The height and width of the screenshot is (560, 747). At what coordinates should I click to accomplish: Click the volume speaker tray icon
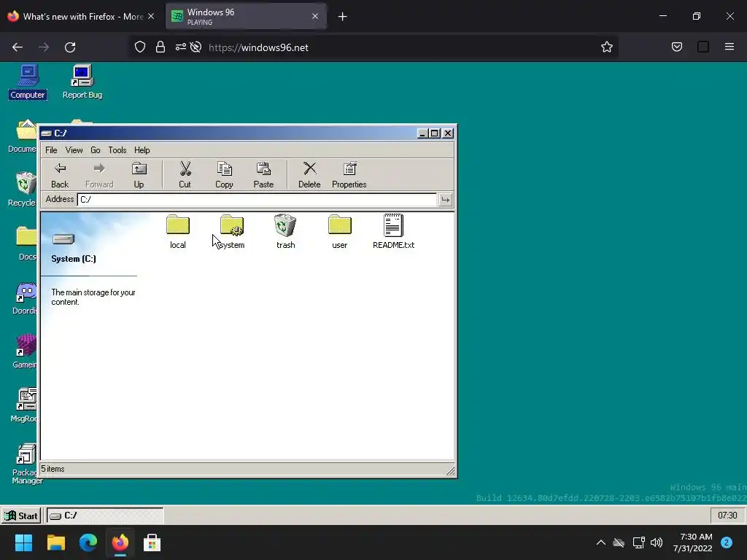pyautogui.click(x=657, y=542)
